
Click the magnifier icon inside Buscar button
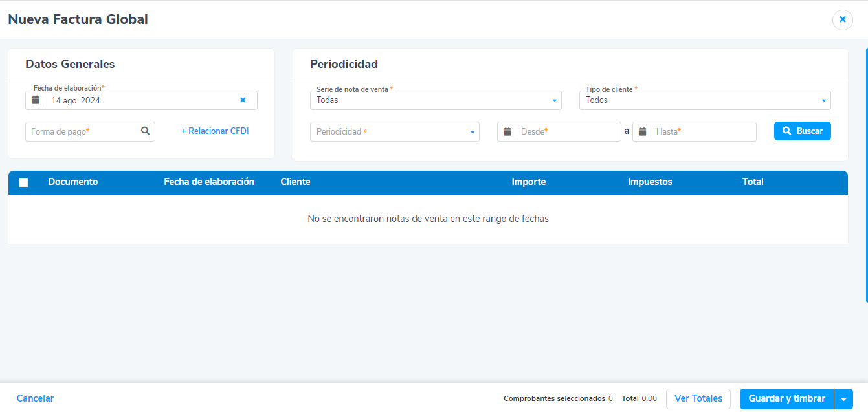coord(787,131)
